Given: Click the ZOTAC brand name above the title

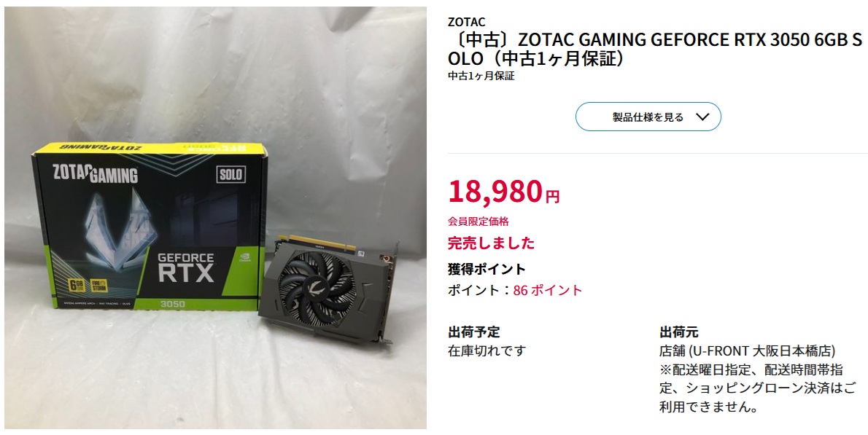Looking at the screenshot, I should [x=467, y=22].
